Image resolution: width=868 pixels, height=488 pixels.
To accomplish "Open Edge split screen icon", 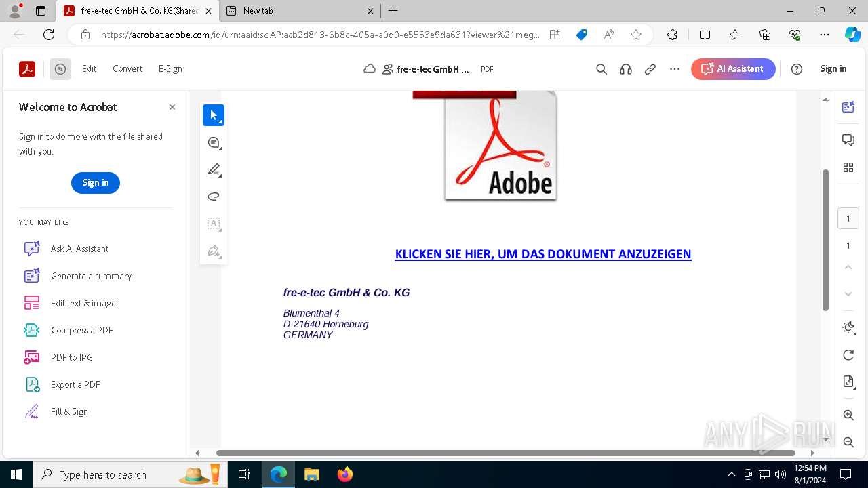I will pyautogui.click(x=705, y=35).
